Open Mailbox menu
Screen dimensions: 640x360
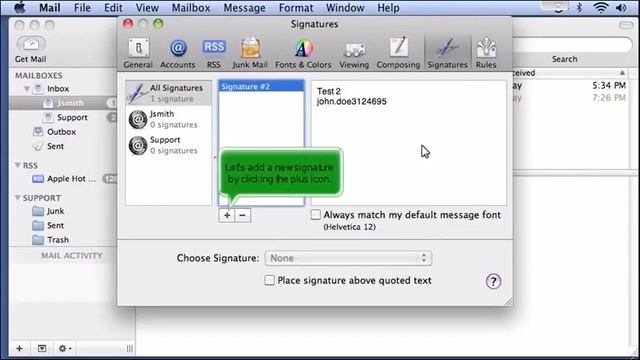[191, 8]
